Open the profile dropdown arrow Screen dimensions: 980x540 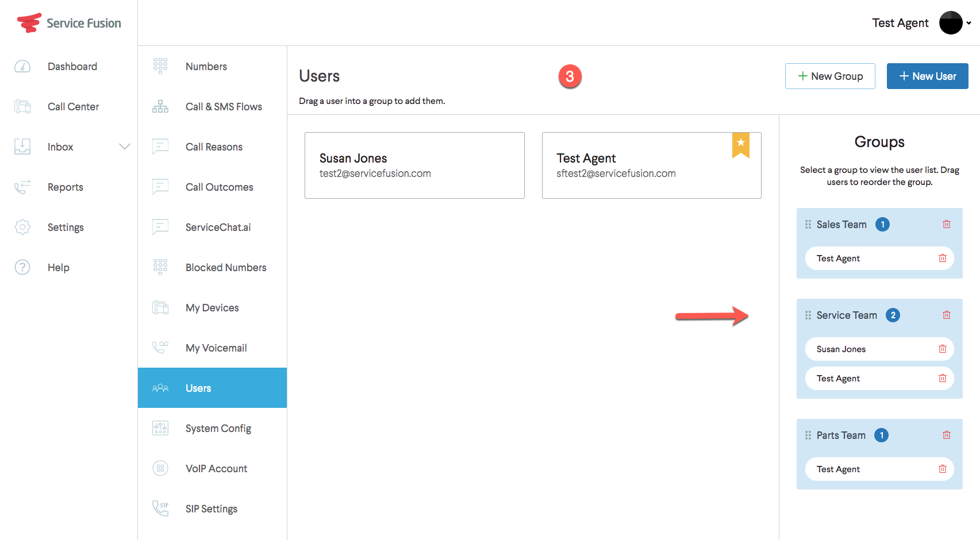(x=969, y=23)
